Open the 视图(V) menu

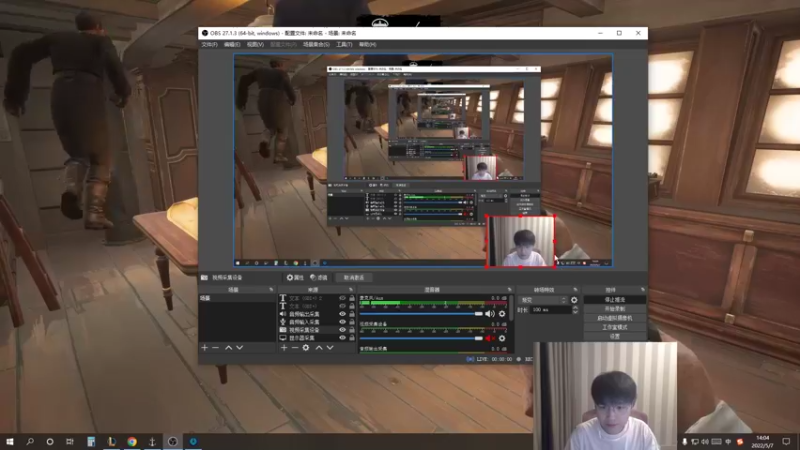(x=255, y=44)
